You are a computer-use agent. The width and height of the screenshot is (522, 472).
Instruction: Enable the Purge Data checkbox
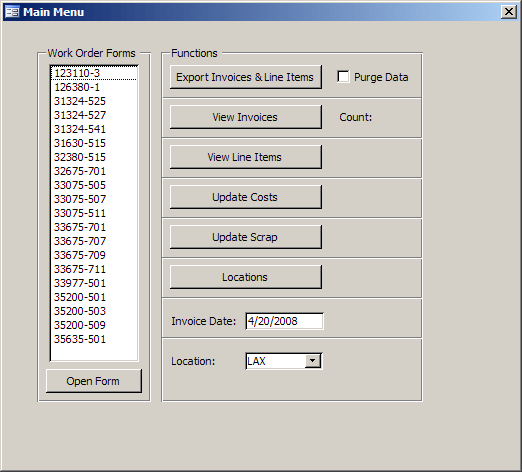click(343, 76)
